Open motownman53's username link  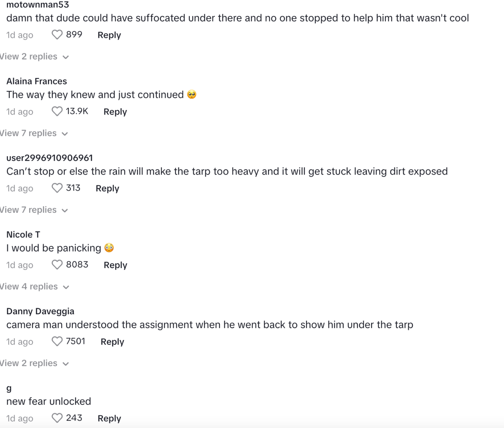pos(38,5)
